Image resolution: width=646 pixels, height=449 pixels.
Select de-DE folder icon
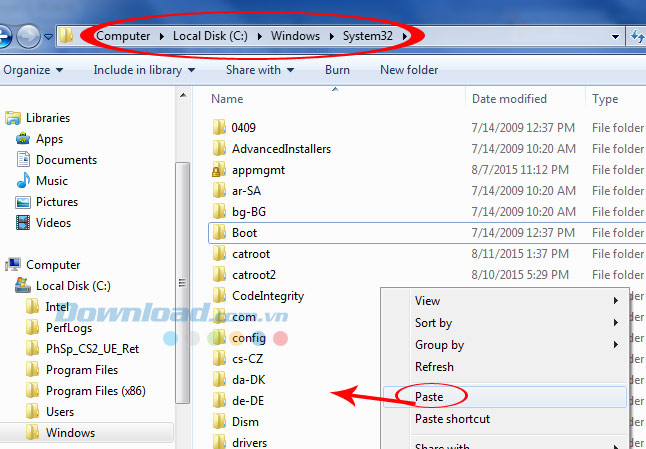(219, 401)
